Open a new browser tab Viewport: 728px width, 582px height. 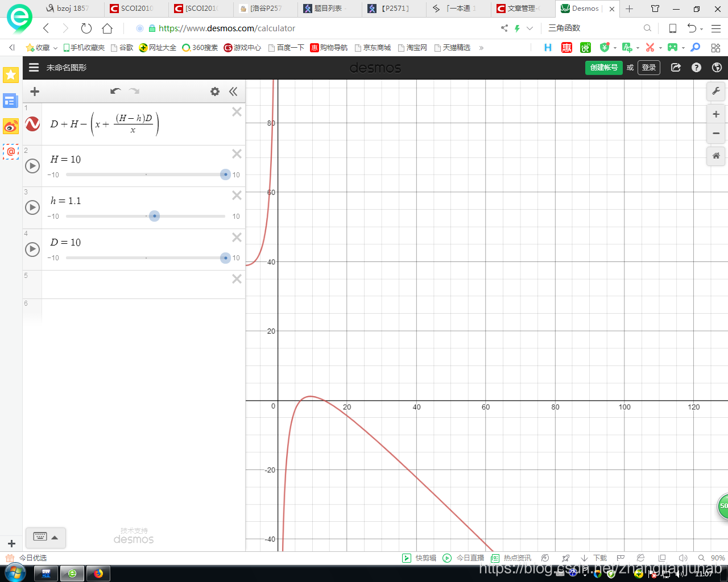(x=629, y=9)
